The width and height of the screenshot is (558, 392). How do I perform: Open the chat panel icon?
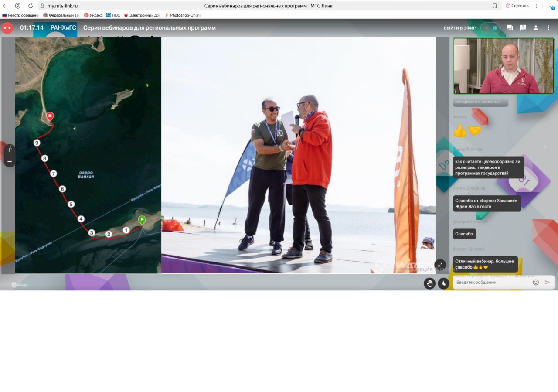click(510, 28)
